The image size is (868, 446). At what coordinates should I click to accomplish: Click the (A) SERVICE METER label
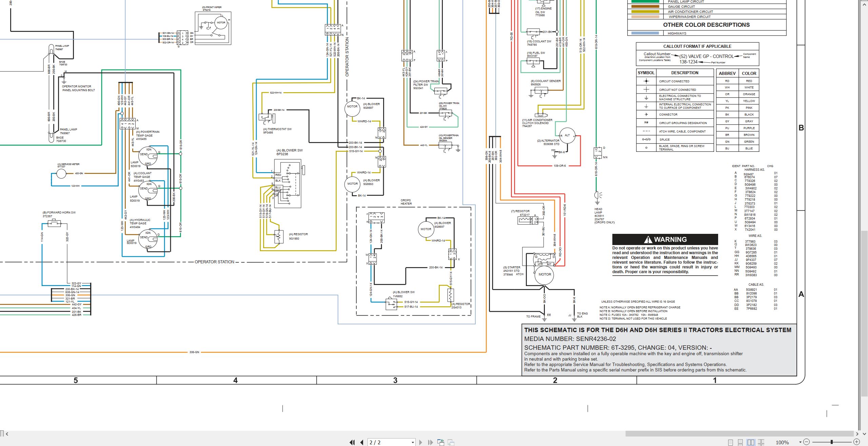tap(68, 164)
